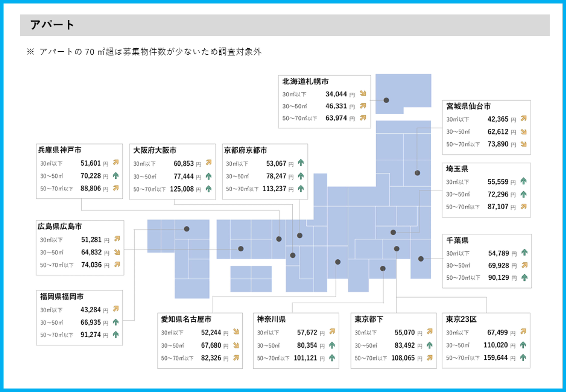
Task: Click the green up arrow beside 70,228 yen
Action: click(116, 176)
